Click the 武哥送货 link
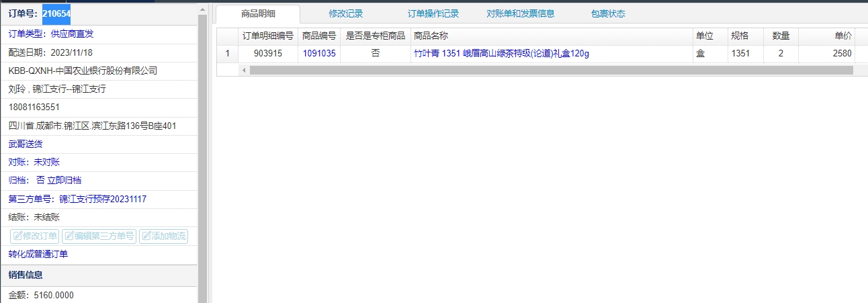 tap(26, 144)
